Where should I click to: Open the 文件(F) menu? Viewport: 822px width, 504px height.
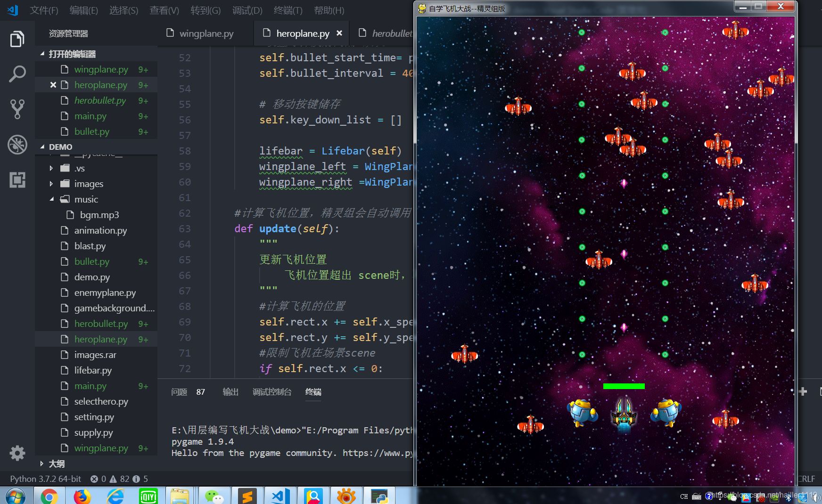click(44, 10)
